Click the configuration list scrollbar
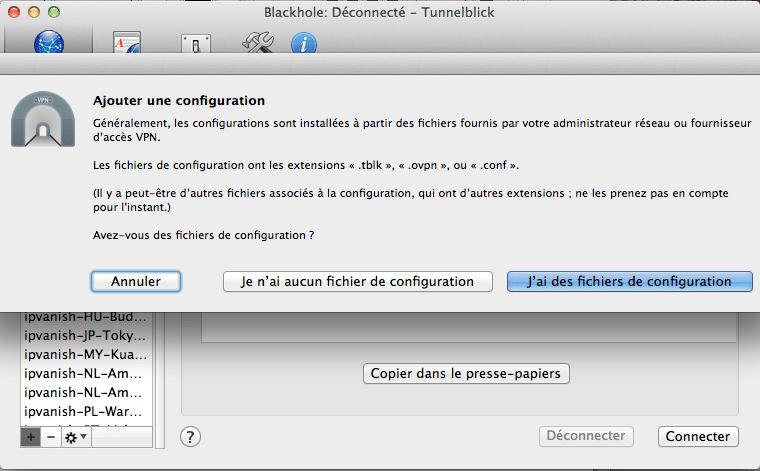 point(159,380)
